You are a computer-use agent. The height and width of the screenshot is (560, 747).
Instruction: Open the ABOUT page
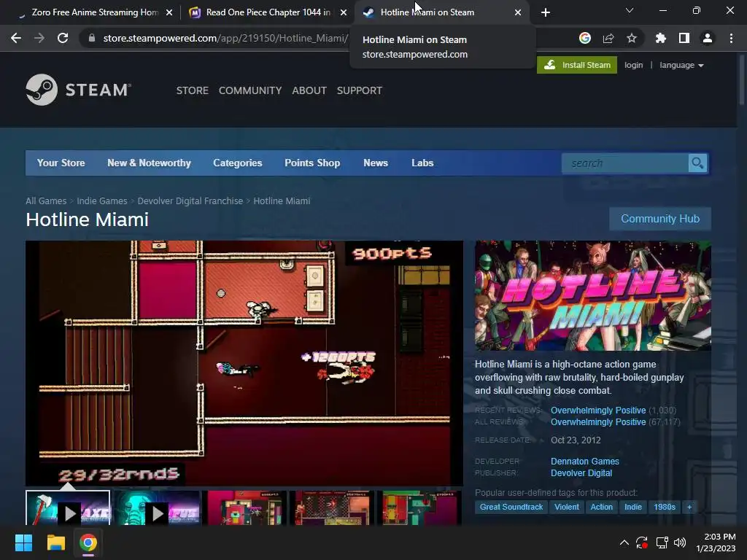click(x=309, y=90)
